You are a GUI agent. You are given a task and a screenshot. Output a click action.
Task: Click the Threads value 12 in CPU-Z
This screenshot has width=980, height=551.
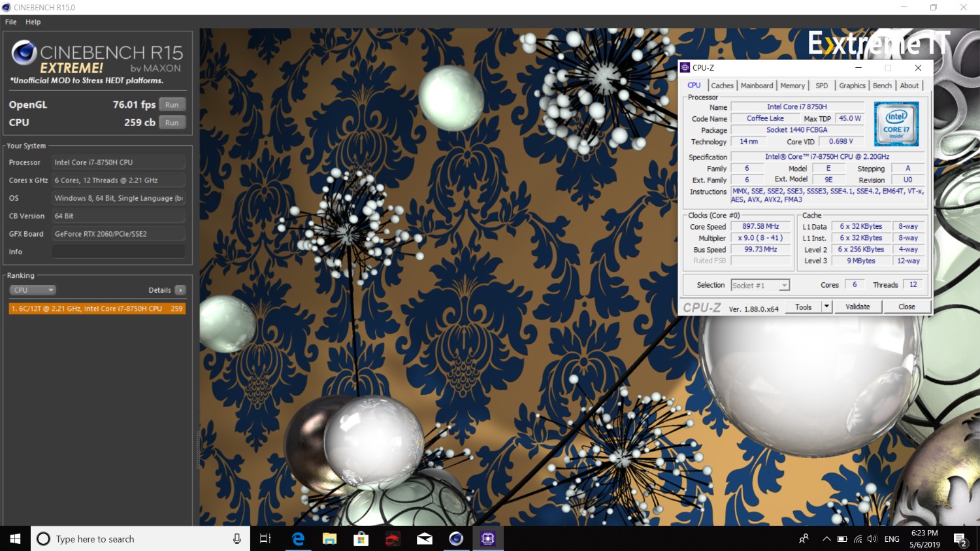coord(913,284)
